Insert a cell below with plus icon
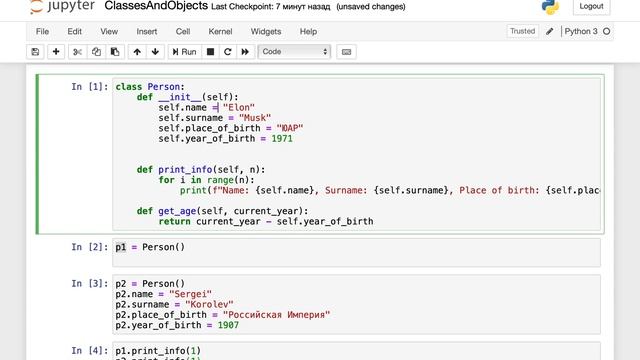The height and width of the screenshot is (360, 640). [x=56, y=52]
